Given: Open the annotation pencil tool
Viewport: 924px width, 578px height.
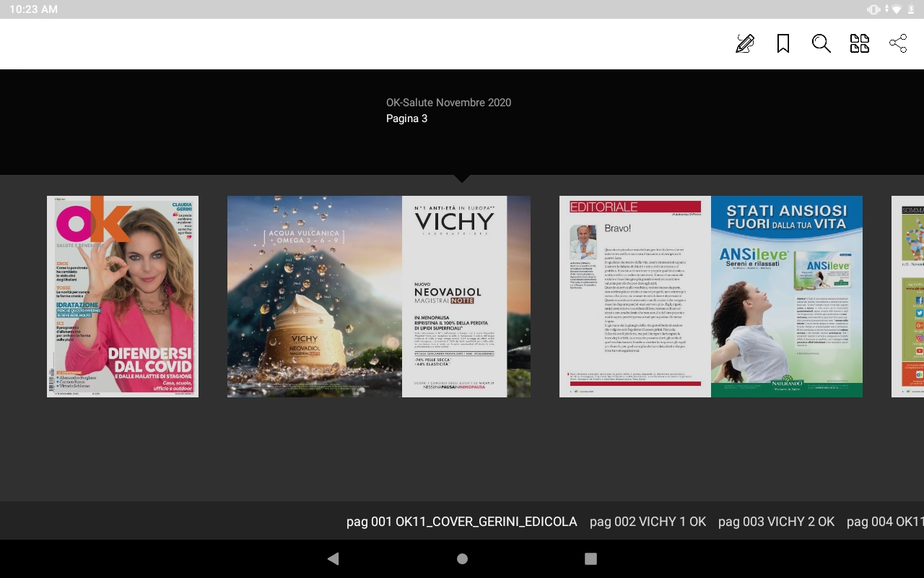Looking at the screenshot, I should [745, 43].
